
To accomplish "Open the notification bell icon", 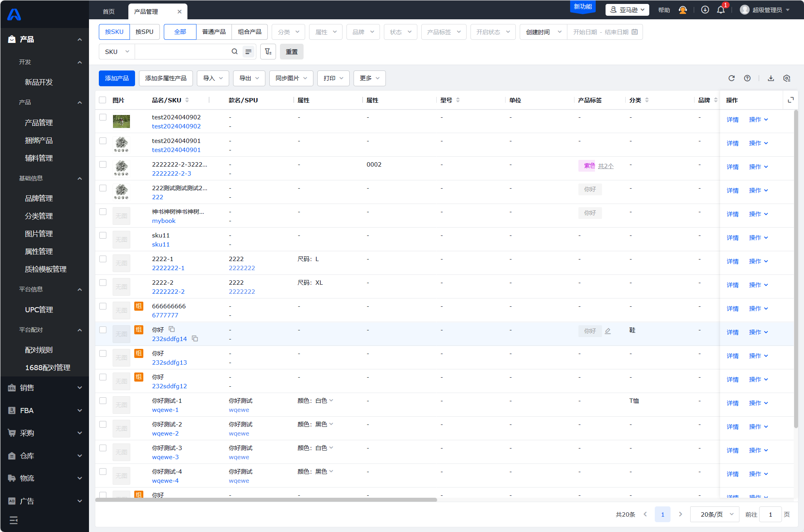I will [x=721, y=10].
